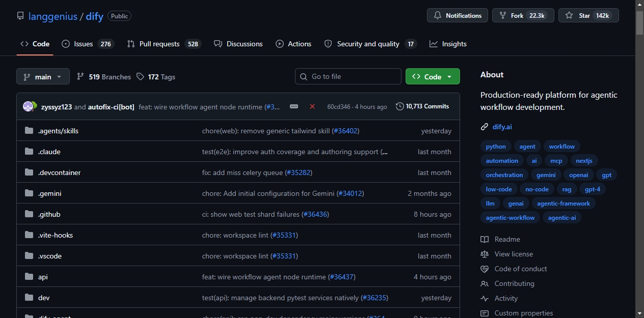Open the 519 Branches link
The image size is (644, 318).
click(104, 77)
